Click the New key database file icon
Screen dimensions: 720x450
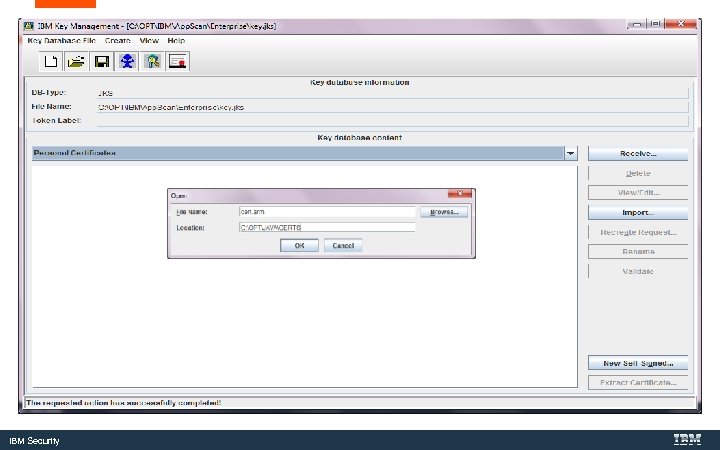point(51,61)
